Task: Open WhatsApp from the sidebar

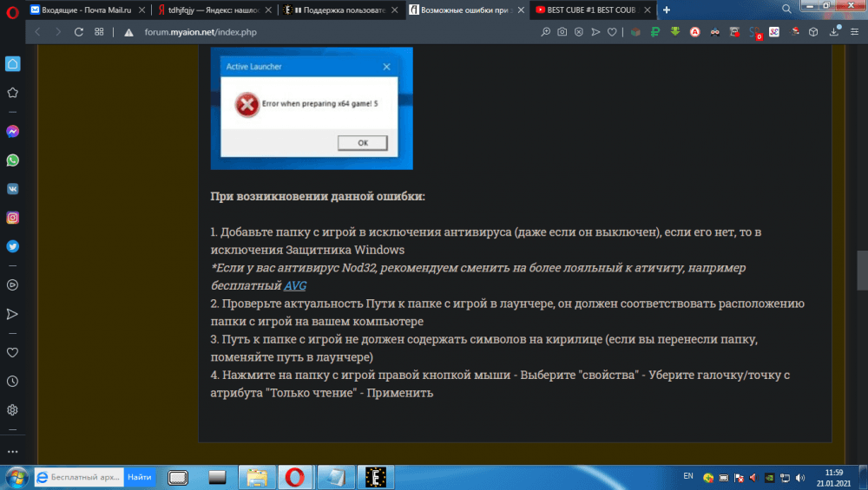Action: tap(13, 160)
